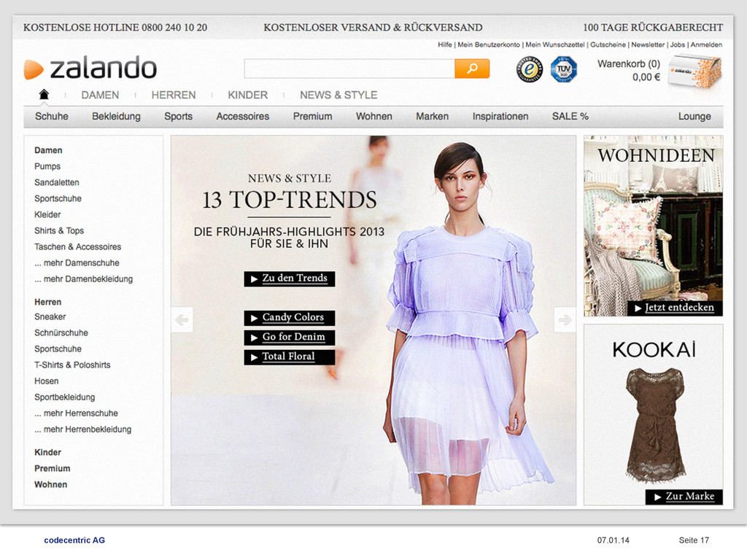Select Bekleidung in the category bar
747x560 pixels.
(x=116, y=116)
